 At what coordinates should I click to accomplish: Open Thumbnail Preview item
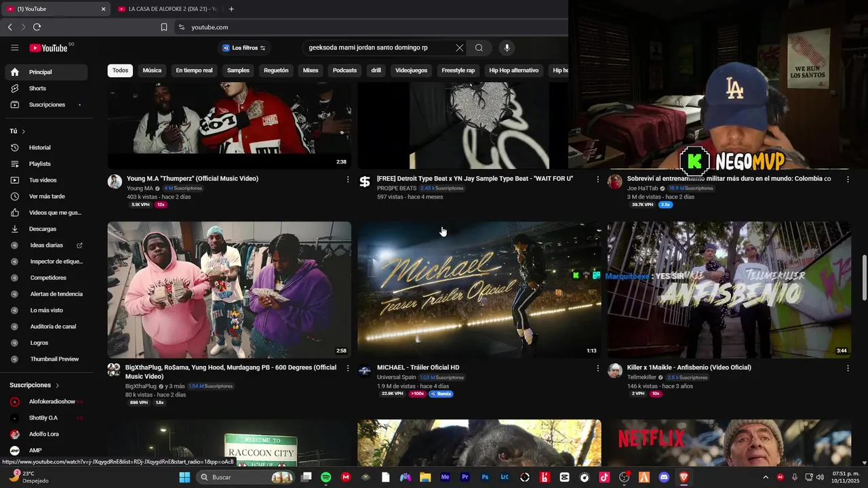[x=46, y=359]
